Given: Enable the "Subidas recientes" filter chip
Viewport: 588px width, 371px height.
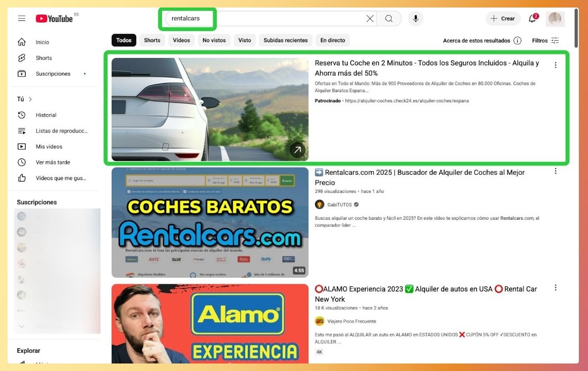Looking at the screenshot, I should click(x=284, y=40).
